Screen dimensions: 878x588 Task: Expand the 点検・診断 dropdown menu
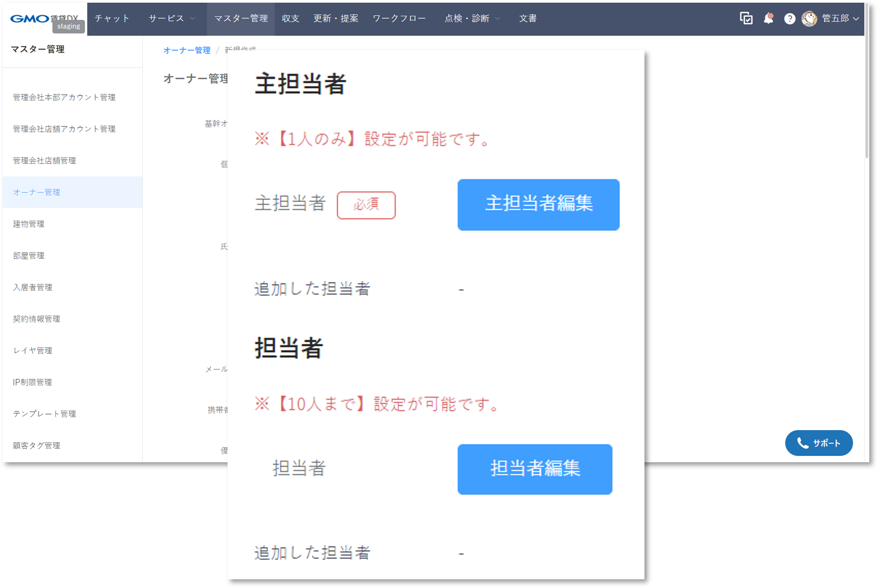pos(472,18)
